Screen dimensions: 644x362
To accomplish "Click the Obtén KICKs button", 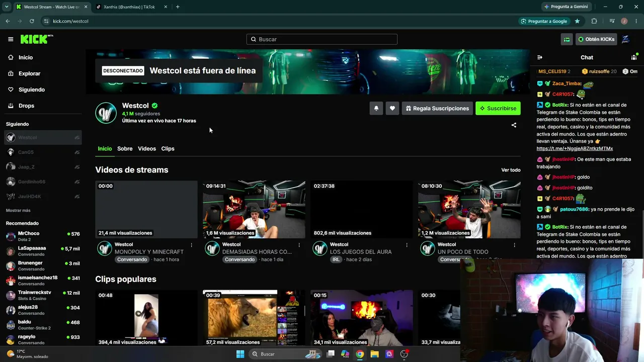I will click(596, 39).
